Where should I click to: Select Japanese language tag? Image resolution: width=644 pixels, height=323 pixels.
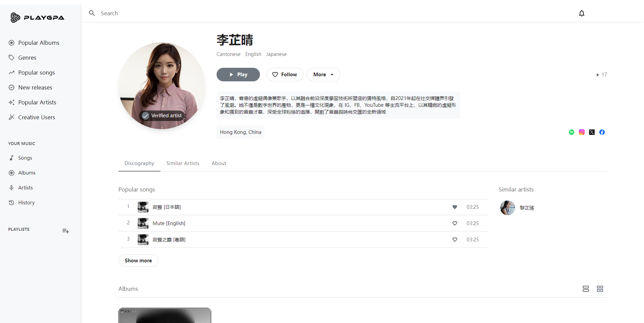pyautogui.click(x=276, y=54)
